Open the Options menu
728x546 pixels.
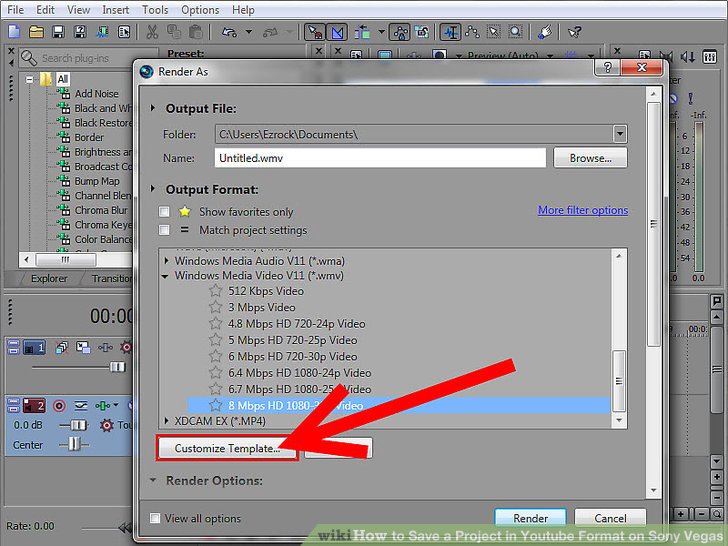pos(200,10)
